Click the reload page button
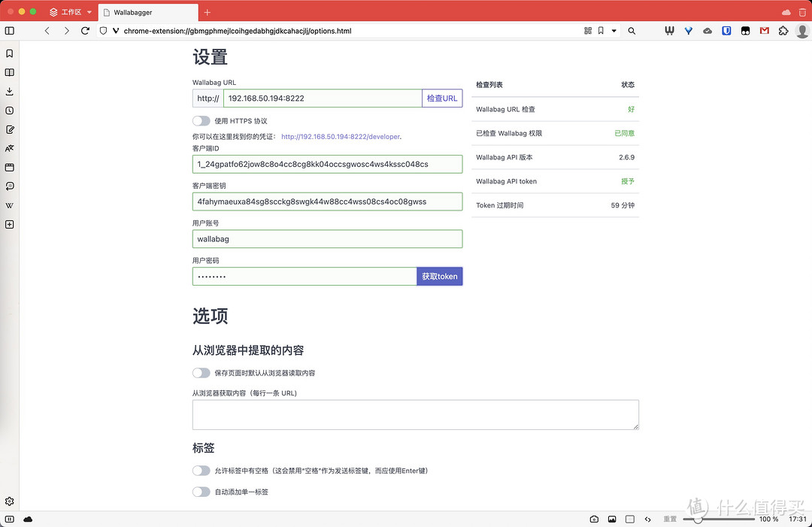Screen dimensions: 812x527 [x=85, y=31]
